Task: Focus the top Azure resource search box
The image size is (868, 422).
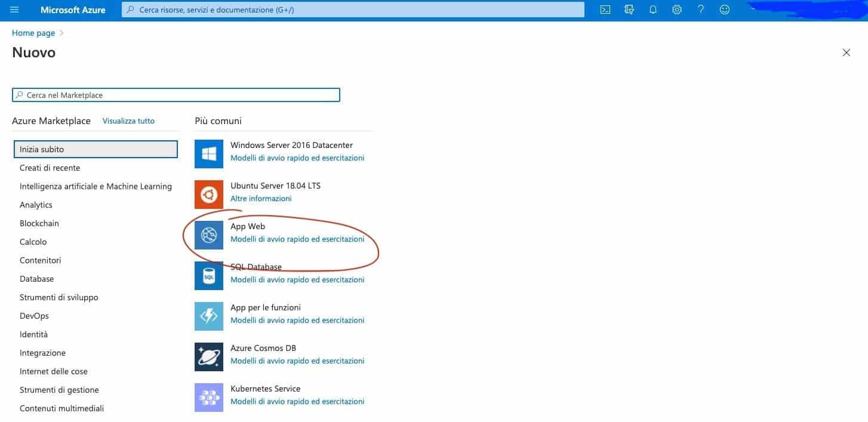Action: click(x=353, y=10)
